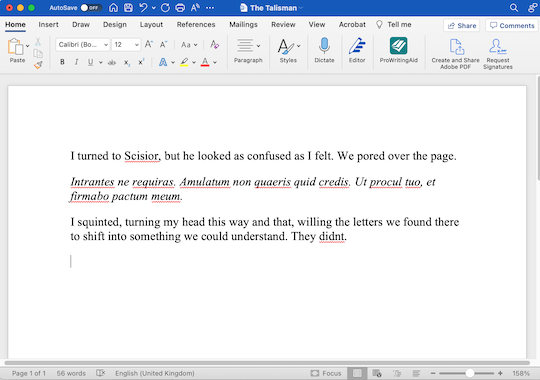Launch ProWritingAid add-in
The image size is (540, 380).
pyautogui.click(x=398, y=50)
